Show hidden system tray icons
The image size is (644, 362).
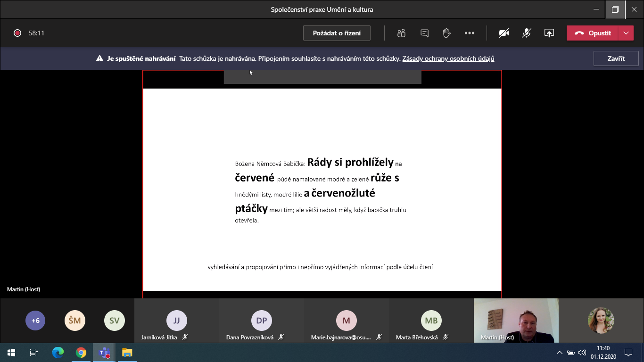[559, 352]
